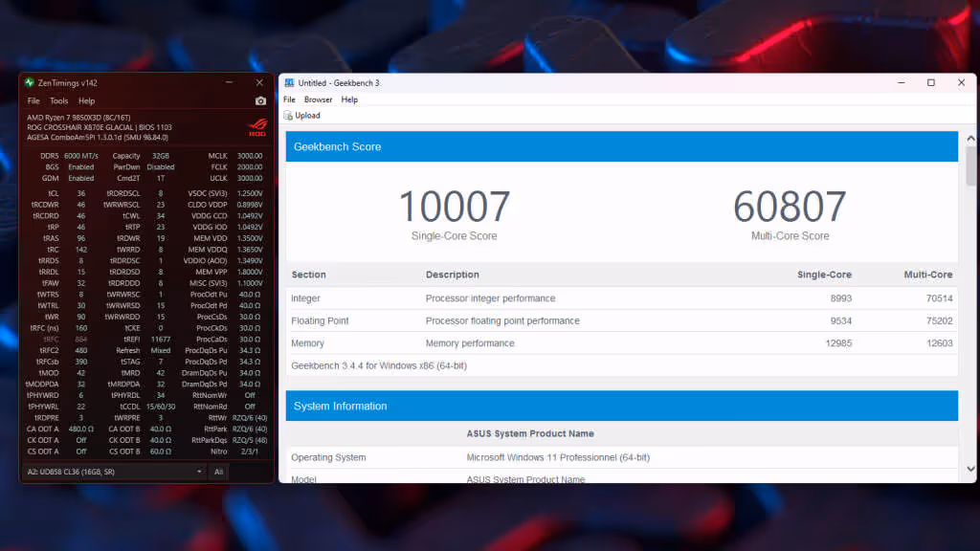The width and height of the screenshot is (980, 551).
Task: Click 'AMD Ryzen 7 9850X3D' CPU line
Action: coord(78,118)
